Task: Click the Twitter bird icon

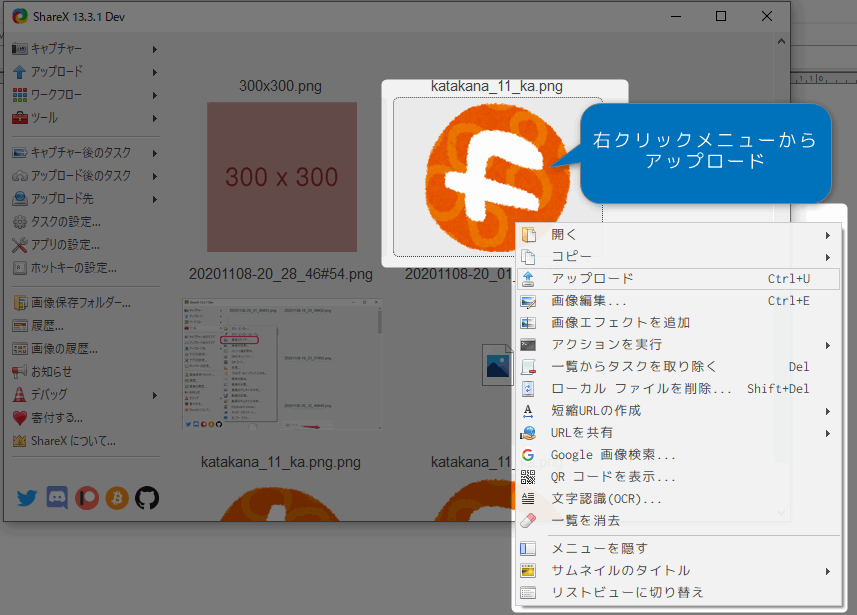Action: tap(27, 498)
